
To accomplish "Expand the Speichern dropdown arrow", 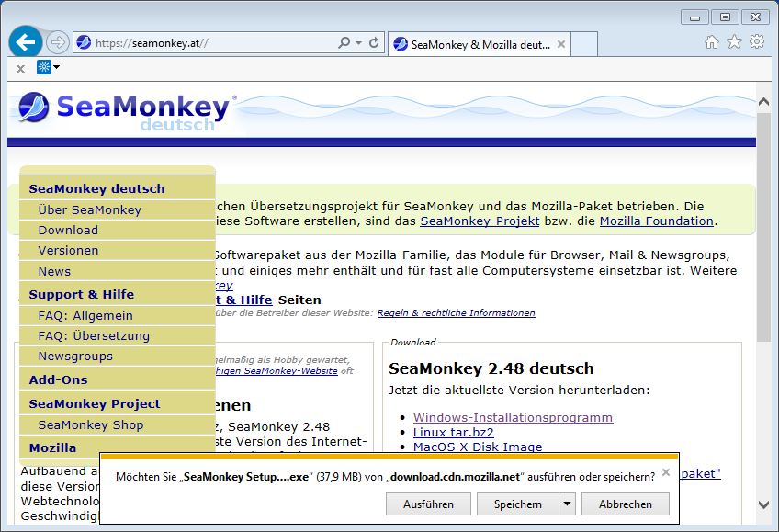I will pos(567,504).
